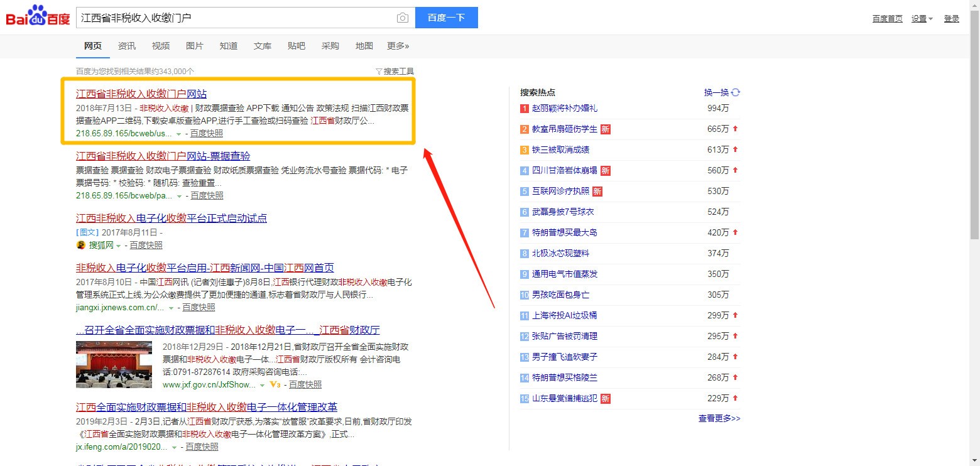Viewport: 980px width, 466px height.
Task: Open hot search 男子撞飞追砍妻子
Action: [565, 357]
